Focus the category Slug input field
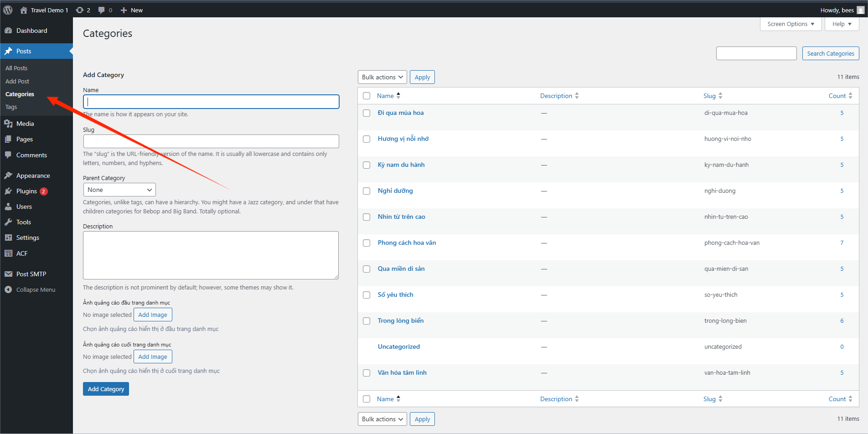The height and width of the screenshot is (434, 868). 211,141
